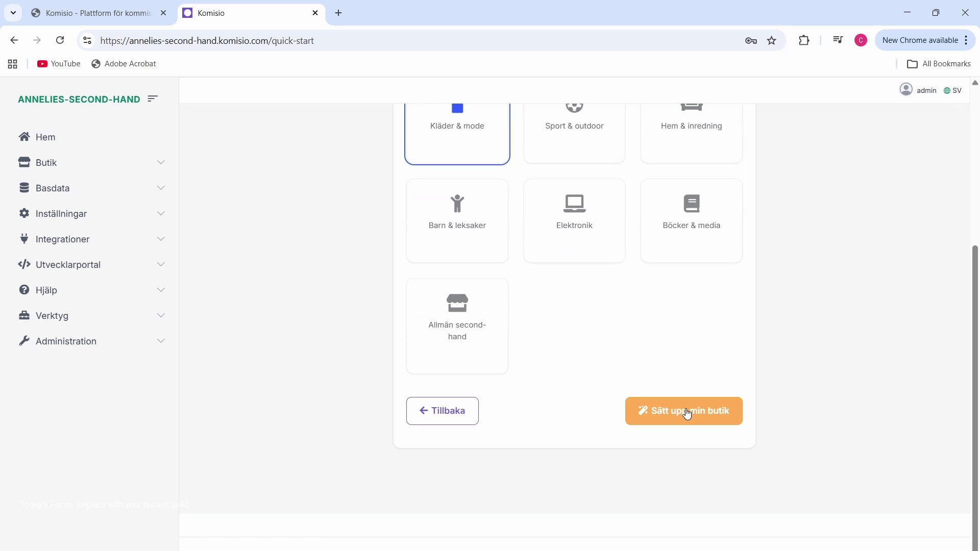Bookmark this page with star icon

click(772, 41)
